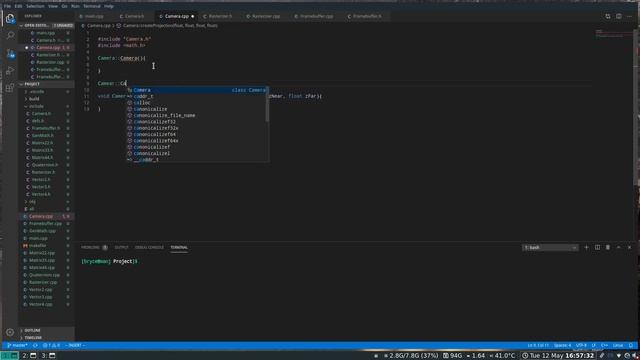Switch to the Camera.h editor tab

(x=135, y=16)
